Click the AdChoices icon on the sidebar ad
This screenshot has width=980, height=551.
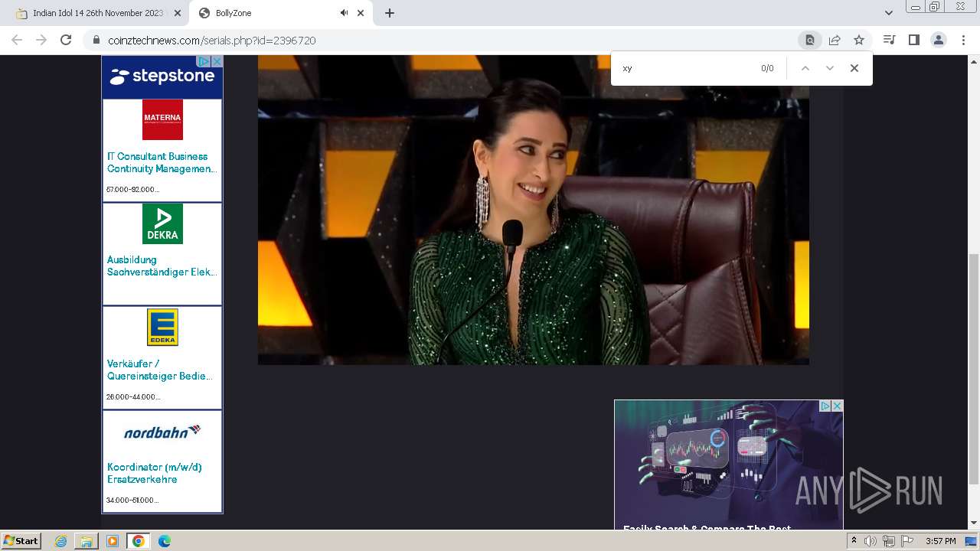click(x=204, y=61)
